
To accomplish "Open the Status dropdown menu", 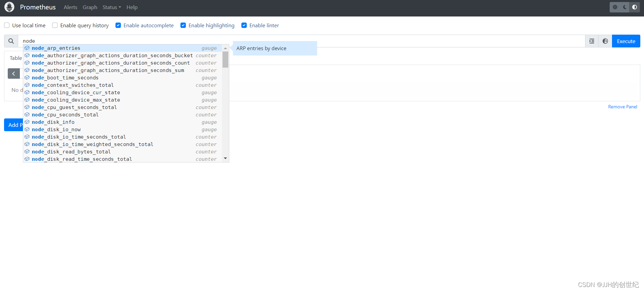I will coord(111,7).
